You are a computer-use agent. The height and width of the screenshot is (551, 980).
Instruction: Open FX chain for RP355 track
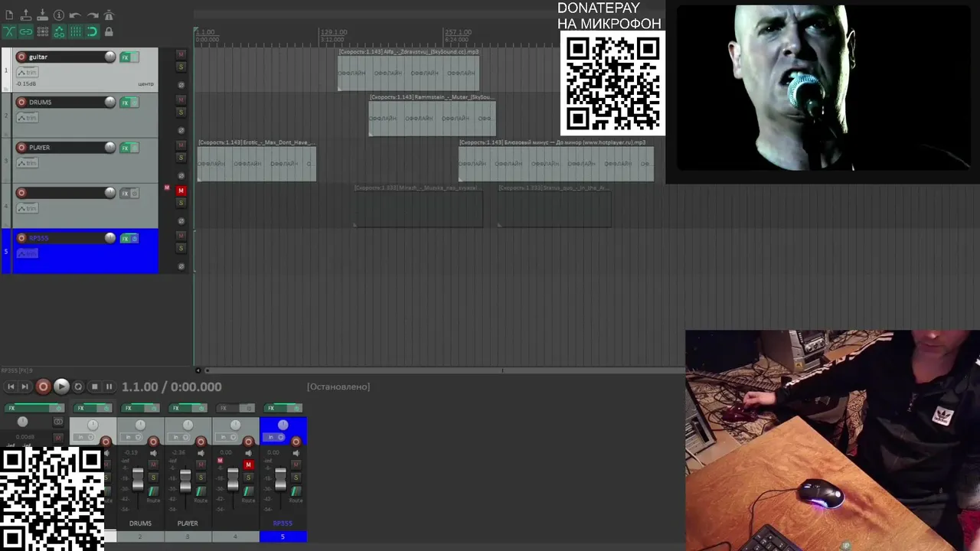click(x=125, y=239)
